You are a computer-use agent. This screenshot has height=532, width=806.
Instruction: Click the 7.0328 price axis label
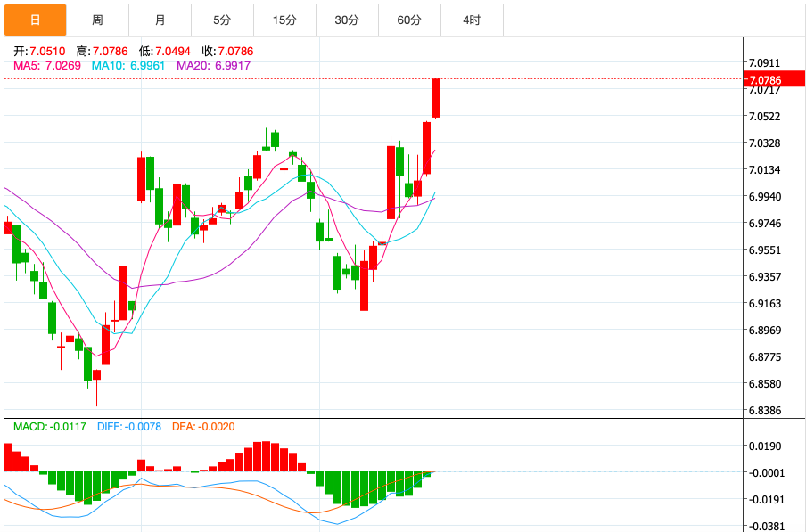pyautogui.click(x=764, y=143)
